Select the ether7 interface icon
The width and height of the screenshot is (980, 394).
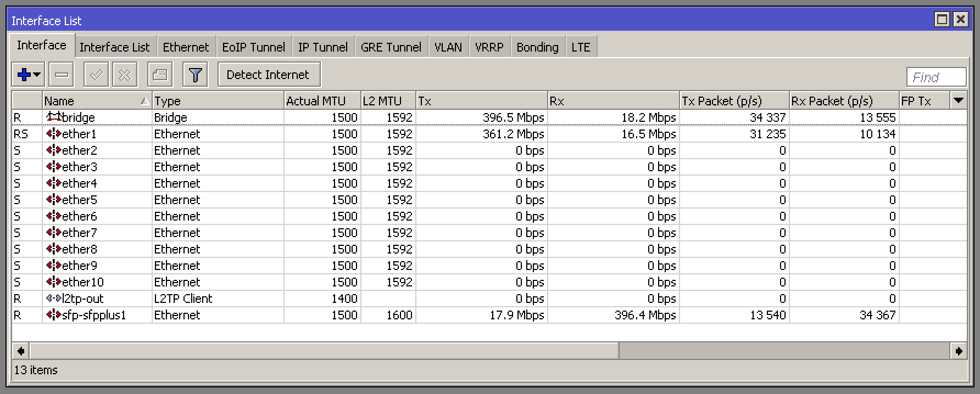pyautogui.click(x=54, y=232)
